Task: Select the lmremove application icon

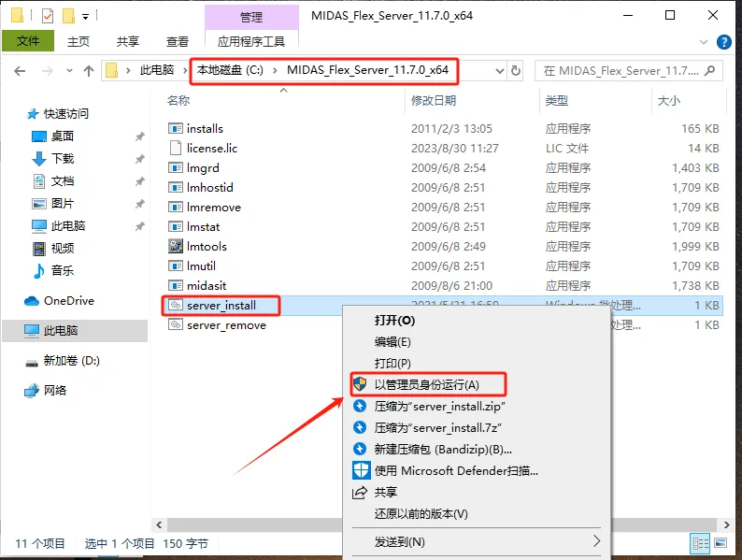Action: (x=176, y=207)
